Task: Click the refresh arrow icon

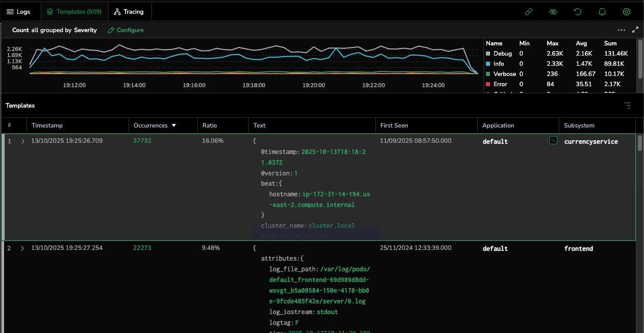Action: point(578,12)
